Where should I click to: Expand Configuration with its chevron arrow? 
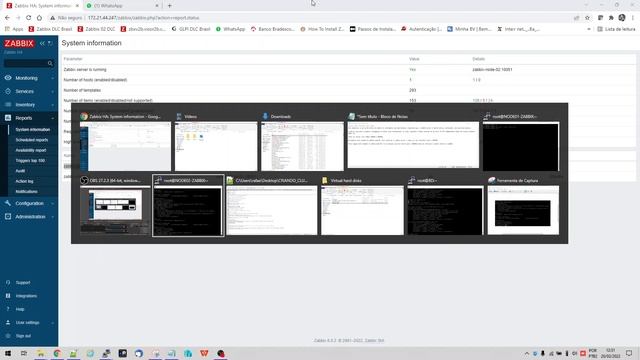[x=53, y=203]
